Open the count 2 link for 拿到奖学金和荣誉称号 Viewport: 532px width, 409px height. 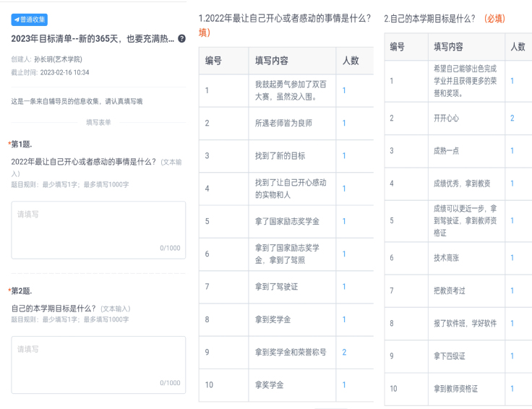pyautogui.click(x=344, y=352)
